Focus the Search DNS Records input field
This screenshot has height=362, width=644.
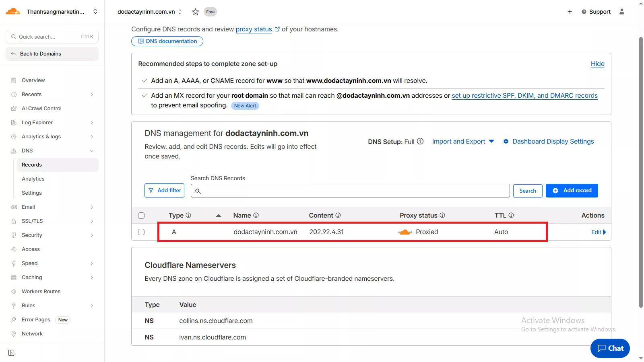click(354, 191)
